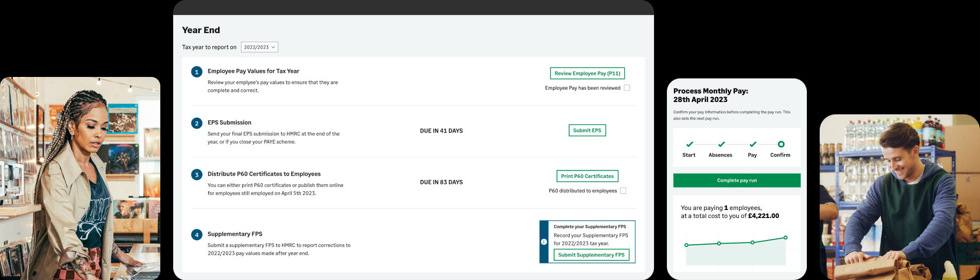Click the info icon in Supplementary FPS notice
The width and height of the screenshot is (980, 280).
click(544, 242)
